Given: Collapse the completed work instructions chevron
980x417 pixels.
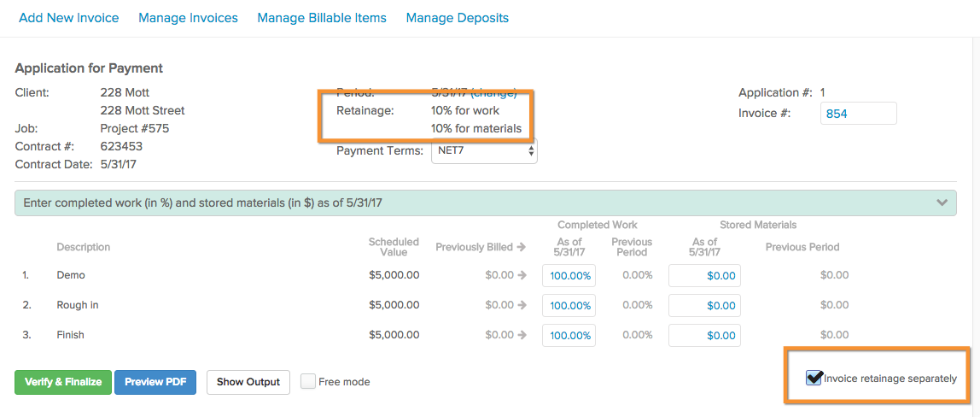Looking at the screenshot, I should click(942, 203).
